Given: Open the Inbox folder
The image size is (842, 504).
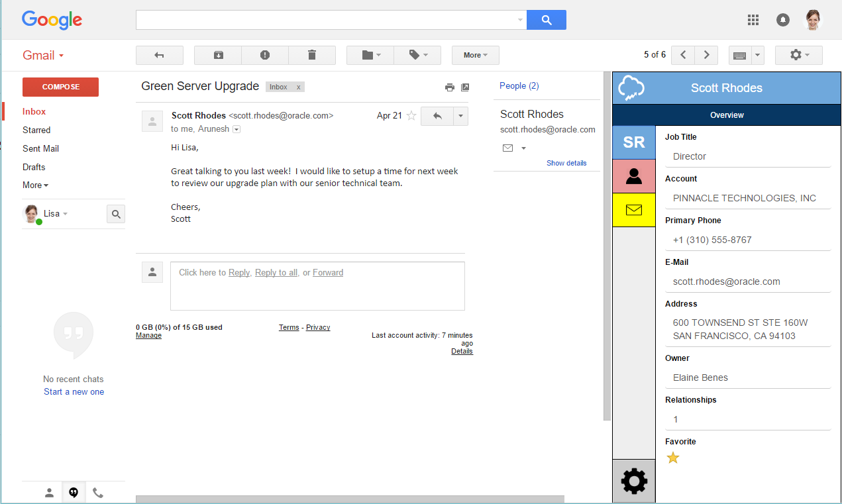Looking at the screenshot, I should tap(34, 111).
